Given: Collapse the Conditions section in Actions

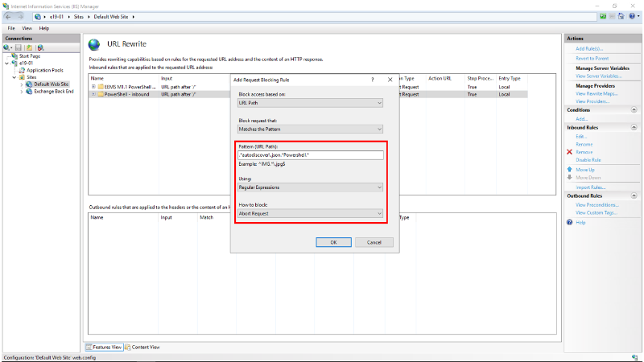Looking at the screenshot, I should tap(634, 110).
